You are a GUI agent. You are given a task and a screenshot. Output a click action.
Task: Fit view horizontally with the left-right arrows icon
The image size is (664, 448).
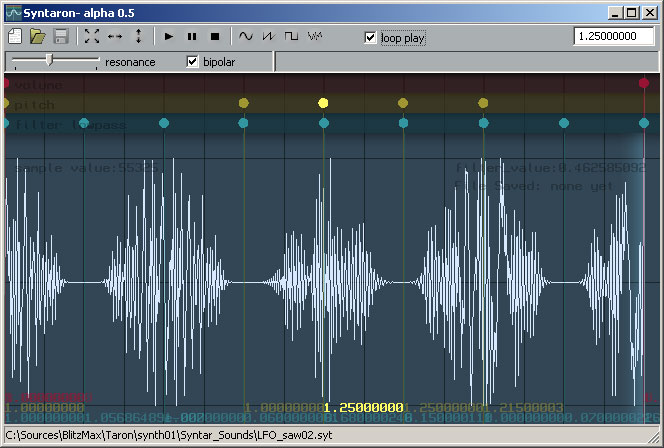point(115,36)
